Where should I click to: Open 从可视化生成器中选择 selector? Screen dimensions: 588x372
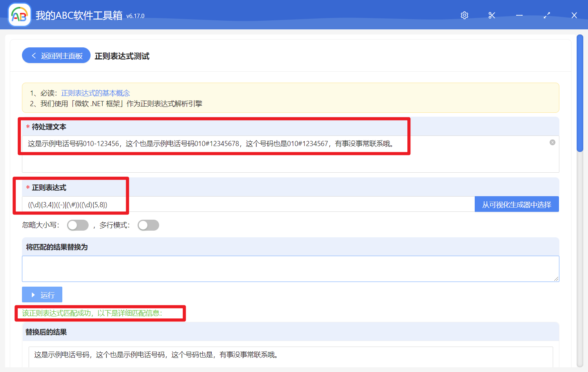(x=517, y=204)
